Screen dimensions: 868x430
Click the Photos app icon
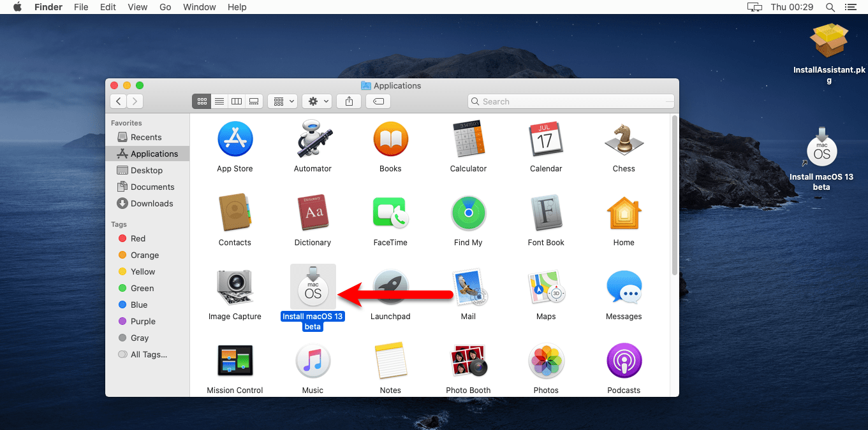point(546,361)
